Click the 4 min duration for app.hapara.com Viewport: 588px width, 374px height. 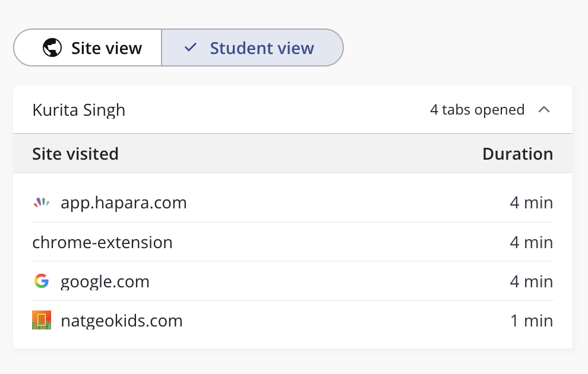(x=531, y=203)
